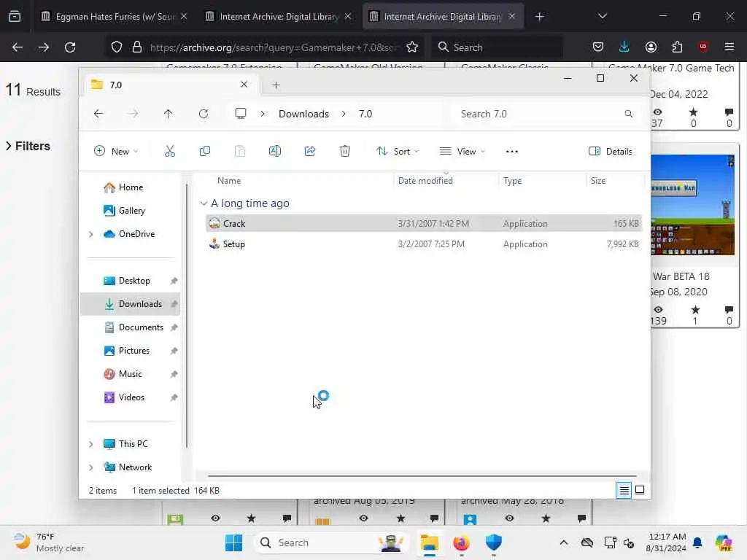Click the Cut scissors icon in Explorer toolbar

pyautogui.click(x=169, y=152)
